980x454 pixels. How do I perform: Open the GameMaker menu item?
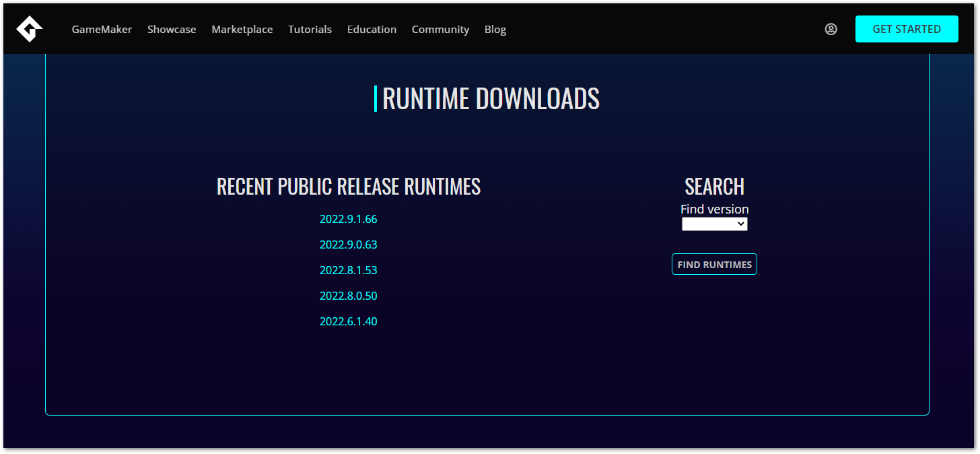[102, 29]
